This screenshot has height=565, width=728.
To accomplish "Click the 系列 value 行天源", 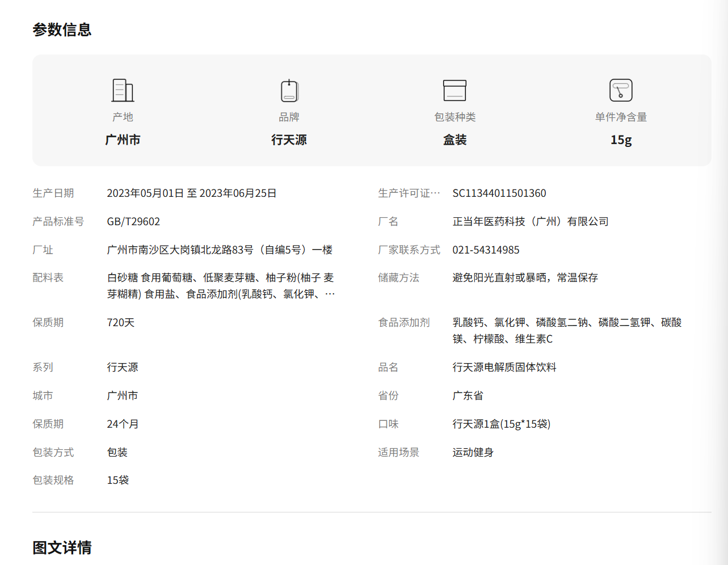I will (123, 368).
